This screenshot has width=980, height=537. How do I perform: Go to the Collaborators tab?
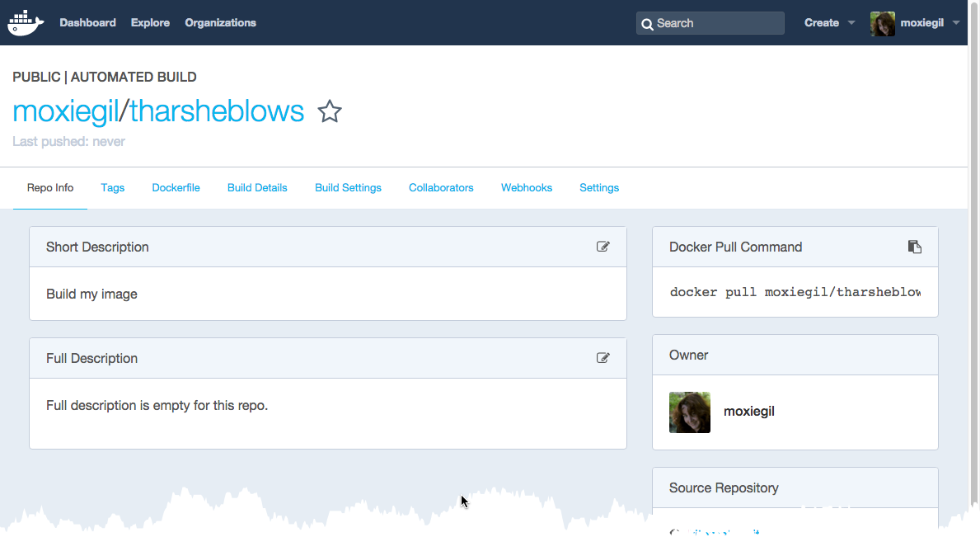tap(441, 187)
